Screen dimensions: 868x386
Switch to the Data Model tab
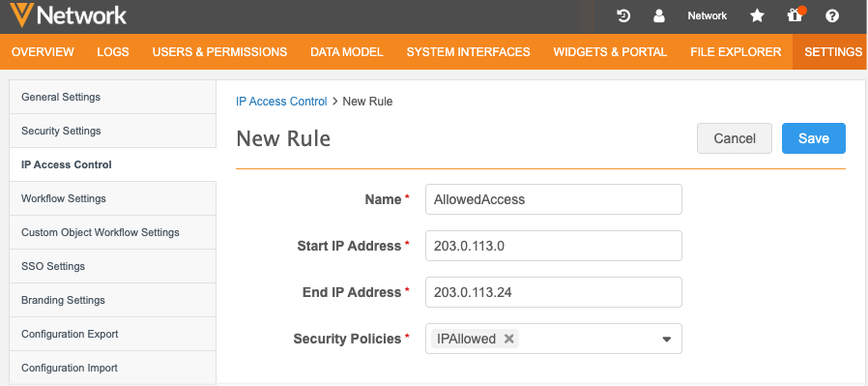[347, 52]
